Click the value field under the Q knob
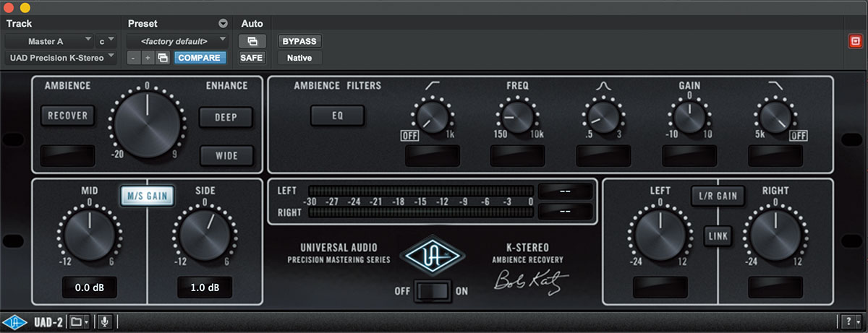Image resolution: width=868 pixels, height=333 pixels. (x=604, y=155)
